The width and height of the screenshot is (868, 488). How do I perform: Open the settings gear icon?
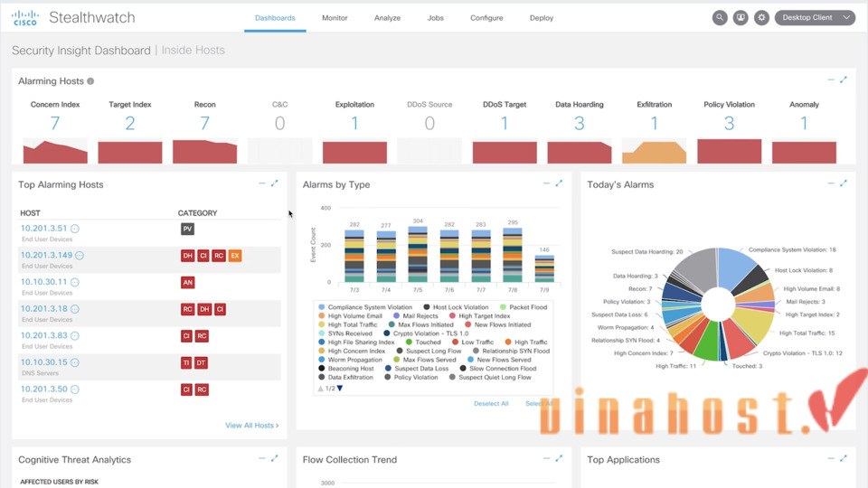point(761,18)
